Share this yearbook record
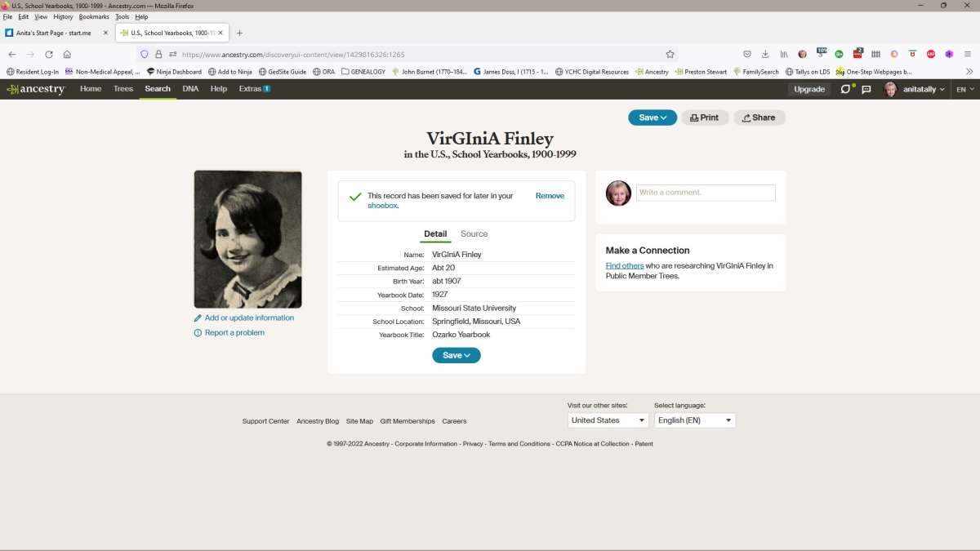 click(759, 118)
